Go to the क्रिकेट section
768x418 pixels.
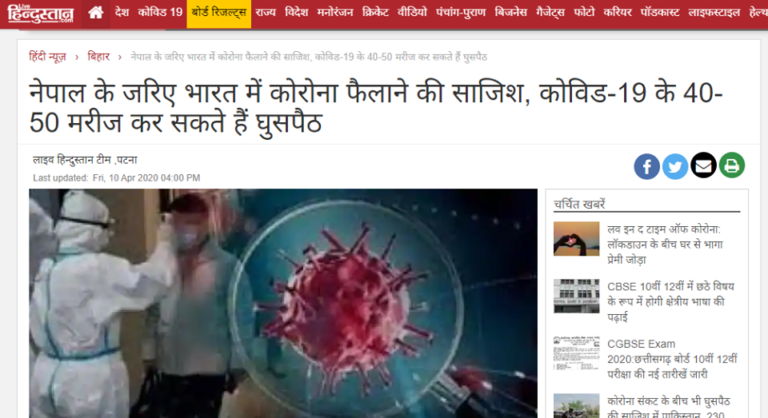coord(375,12)
